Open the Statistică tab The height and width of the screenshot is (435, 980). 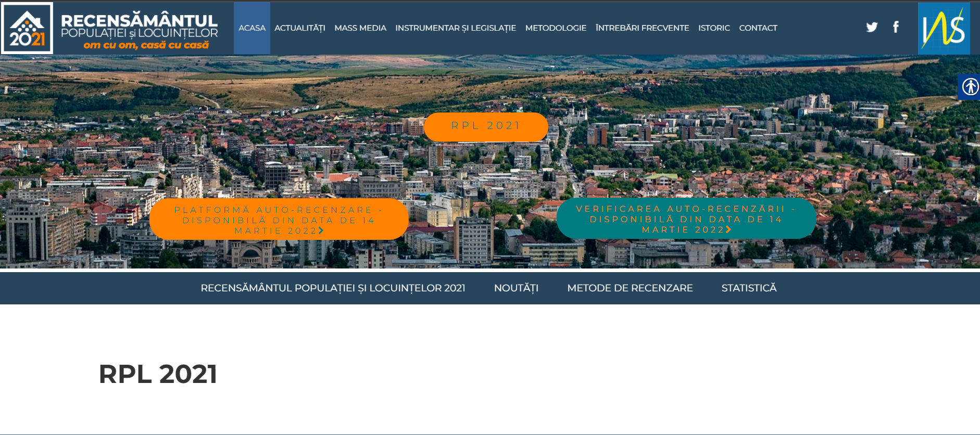[749, 288]
